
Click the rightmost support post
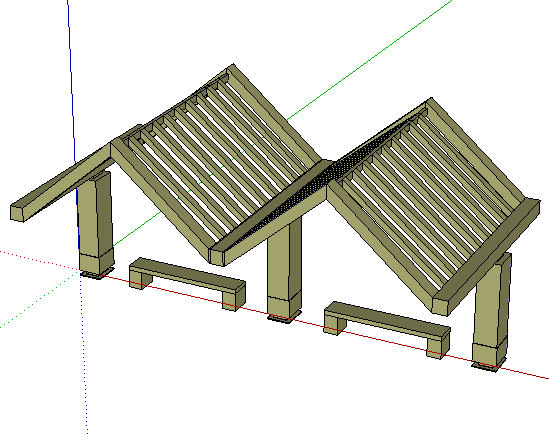[492, 312]
